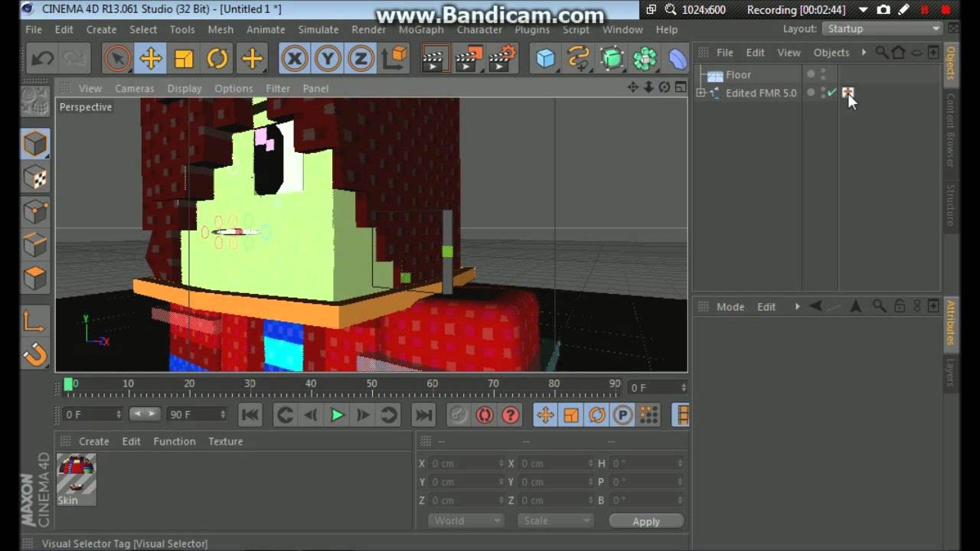Toggle snapping magnet icon
The image size is (980, 551).
pyautogui.click(x=34, y=354)
